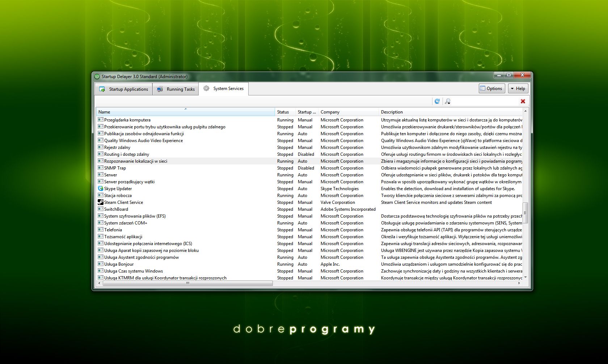
Task: Click the icon next to SwitchBoard
Action: click(x=101, y=209)
